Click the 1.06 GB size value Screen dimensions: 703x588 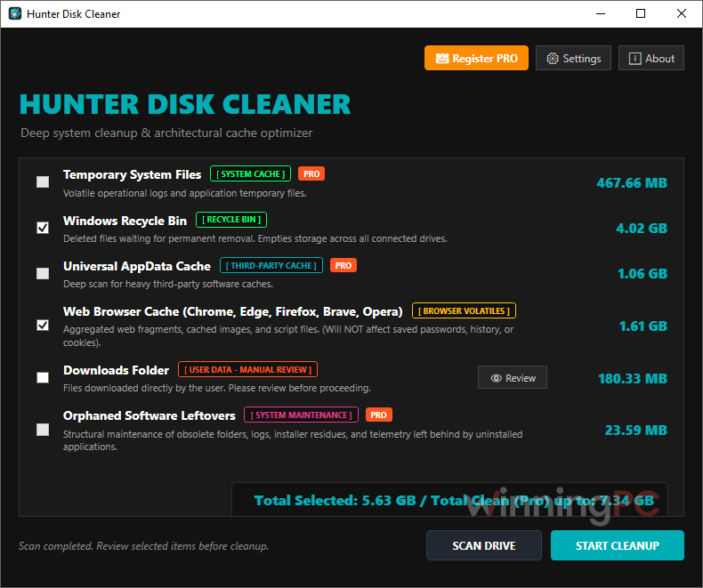pos(642,273)
